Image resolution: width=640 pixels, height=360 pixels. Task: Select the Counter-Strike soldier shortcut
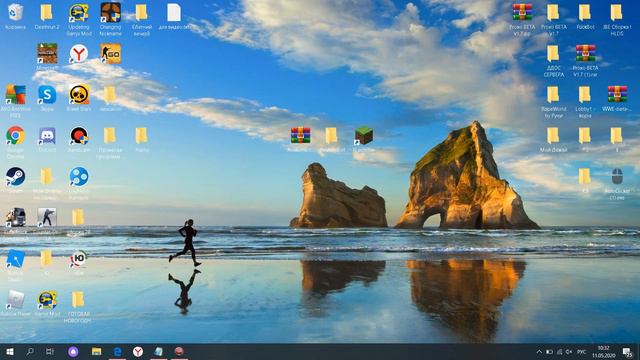pos(47,217)
